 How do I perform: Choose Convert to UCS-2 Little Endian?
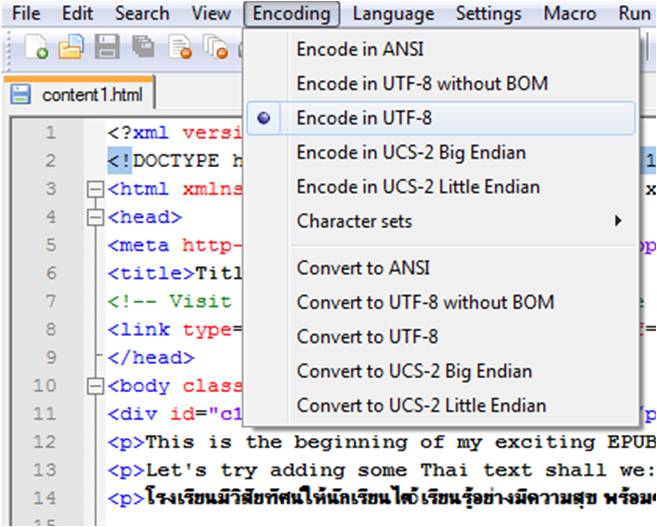click(441, 406)
